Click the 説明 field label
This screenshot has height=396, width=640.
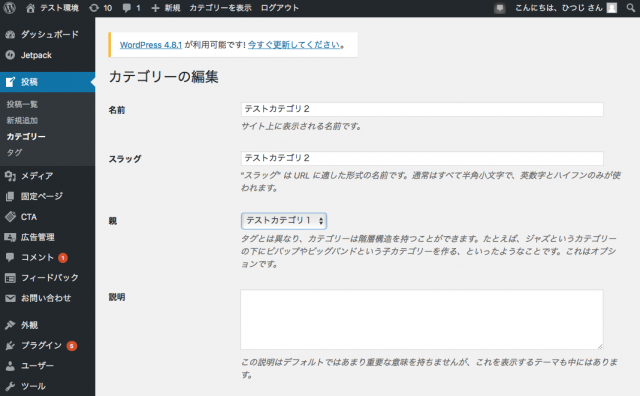(x=117, y=297)
